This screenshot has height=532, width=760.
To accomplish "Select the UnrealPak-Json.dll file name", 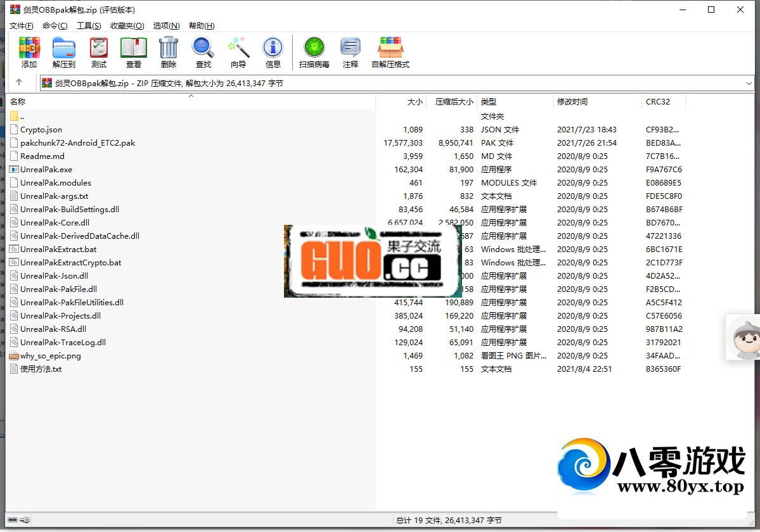I will [x=55, y=276].
